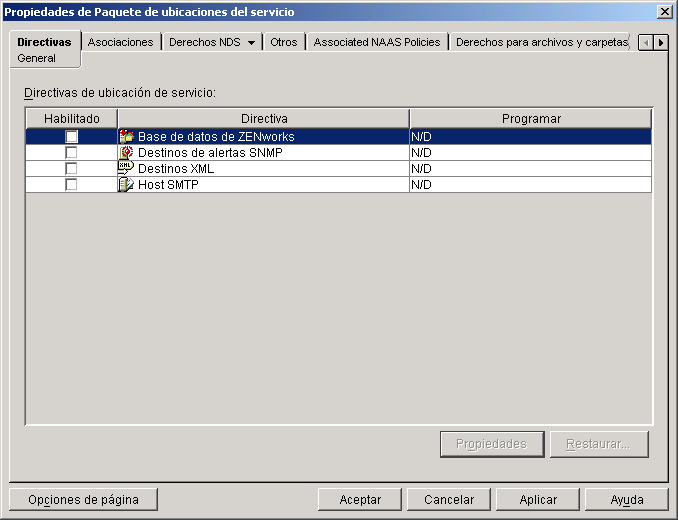Image resolution: width=678 pixels, height=520 pixels.
Task: Open Opciones de página
Action: tap(83, 500)
